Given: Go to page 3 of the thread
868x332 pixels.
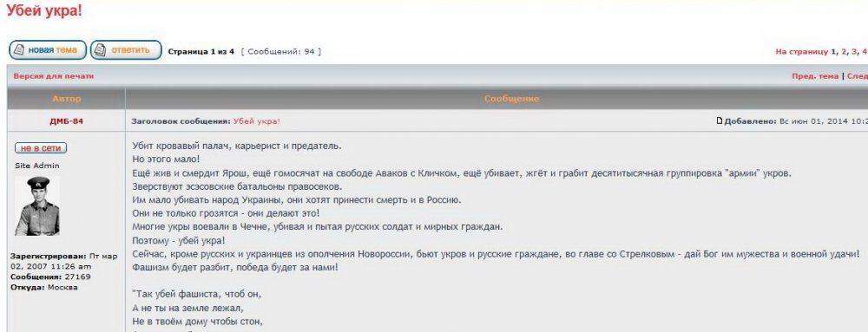Looking at the screenshot, I should click(854, 51).
